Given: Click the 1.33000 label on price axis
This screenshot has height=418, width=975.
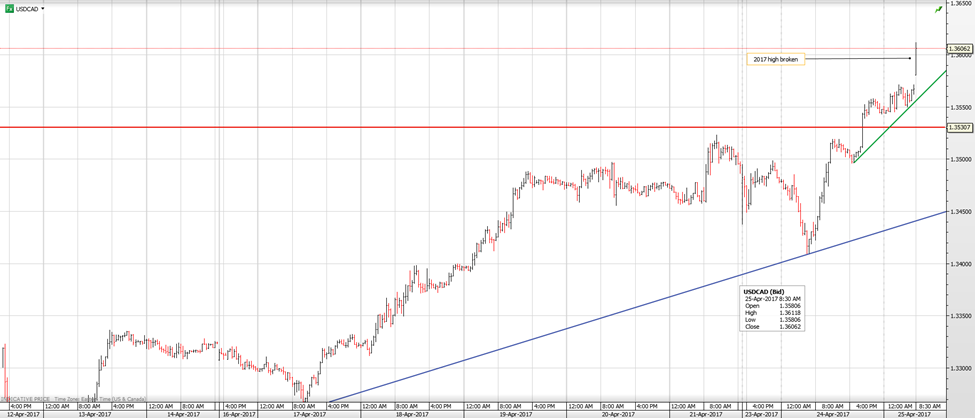Looking at the screenshot, I should pyautogui.click(x=960, y=369).
